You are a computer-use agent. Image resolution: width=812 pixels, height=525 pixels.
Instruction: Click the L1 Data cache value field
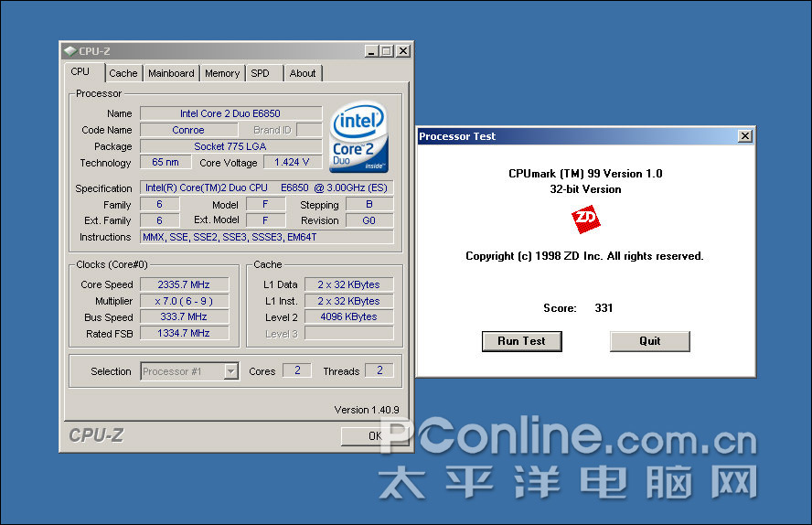coord(349,284)
